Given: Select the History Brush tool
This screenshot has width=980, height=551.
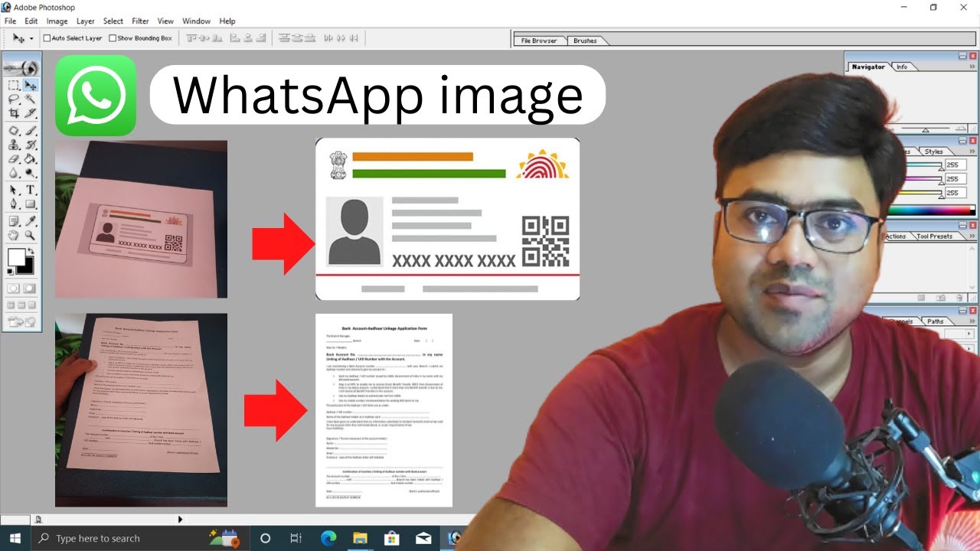Looking at the screenshot, I should tap(30, 145).
